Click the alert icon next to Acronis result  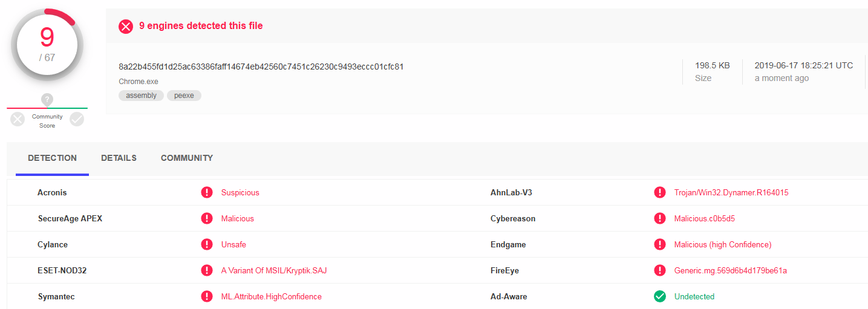207,192
